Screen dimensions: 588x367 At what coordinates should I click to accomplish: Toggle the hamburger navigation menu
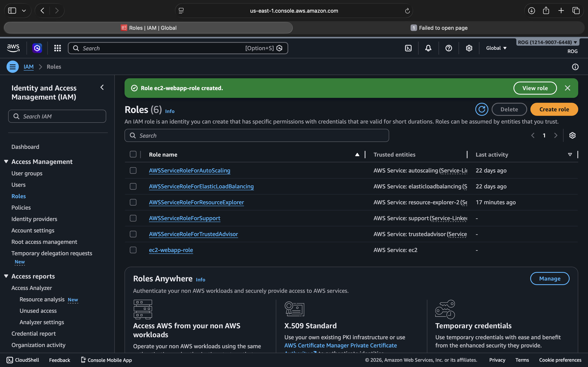coord(13,67)
